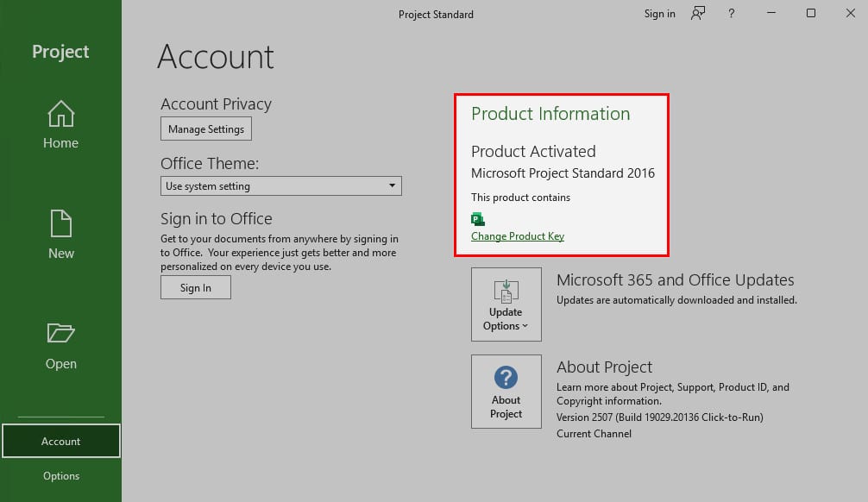Follow the Change Product Key link
Image resolution: width=868 pixels, height=502 pixels.
click(x=518, y=236)
